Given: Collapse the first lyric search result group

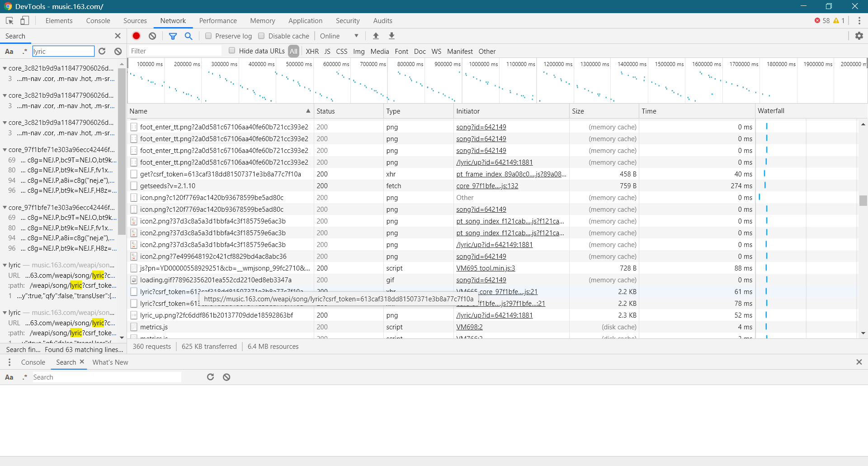Looking at the screenshot, I should tap(5, 265).
